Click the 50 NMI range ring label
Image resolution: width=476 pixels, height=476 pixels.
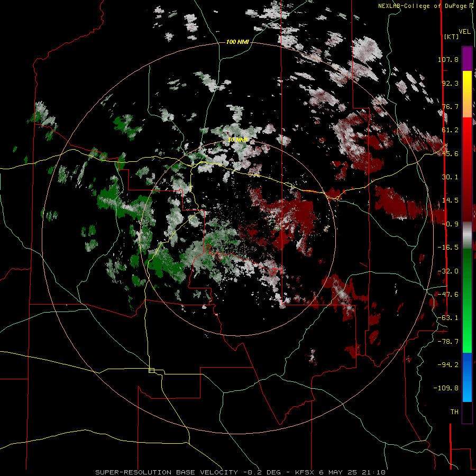point(237,140)
